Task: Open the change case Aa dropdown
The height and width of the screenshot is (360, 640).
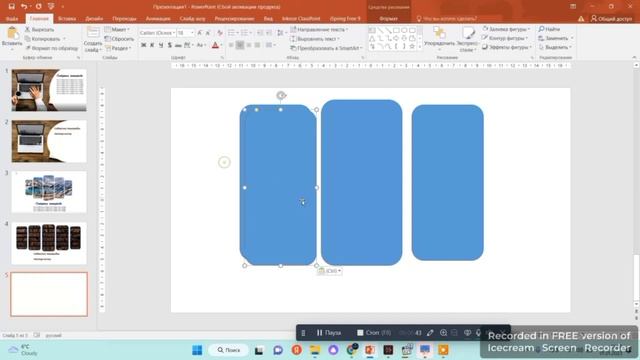Action: pyautogui.click(x=201, y=45)
